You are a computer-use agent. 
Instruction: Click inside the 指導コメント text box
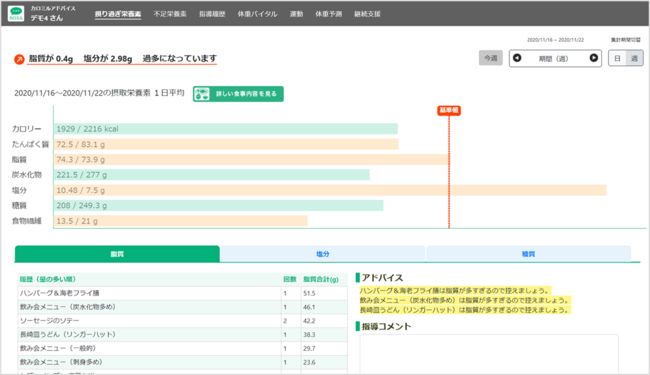point(489,354)
